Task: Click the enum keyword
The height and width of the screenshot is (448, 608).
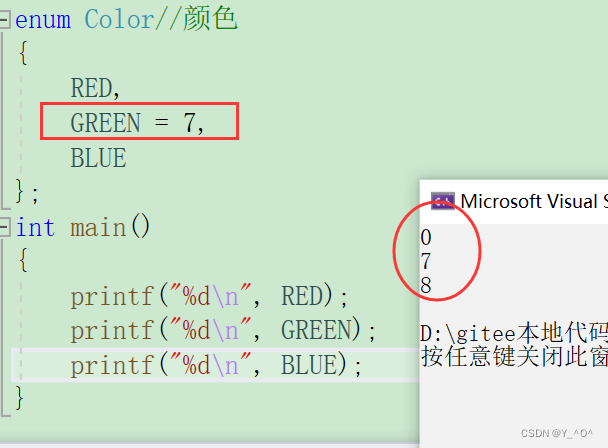Action: pyautogui.click(x=43, y=20)
